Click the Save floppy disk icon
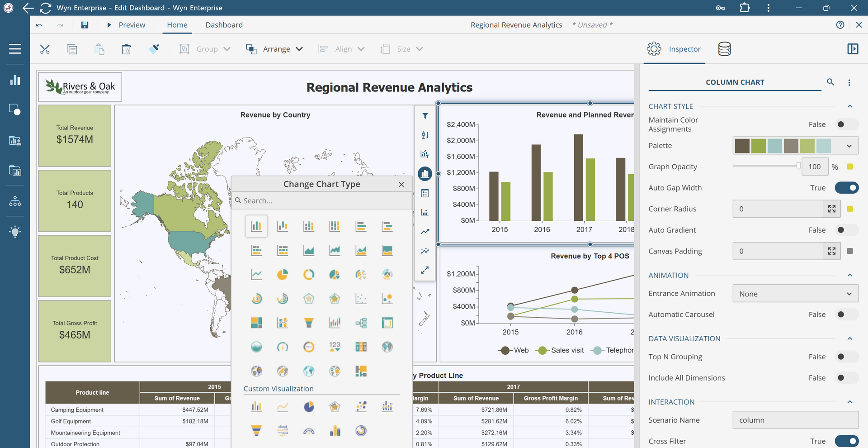This screenshot has width=868, height=448. 85,25
